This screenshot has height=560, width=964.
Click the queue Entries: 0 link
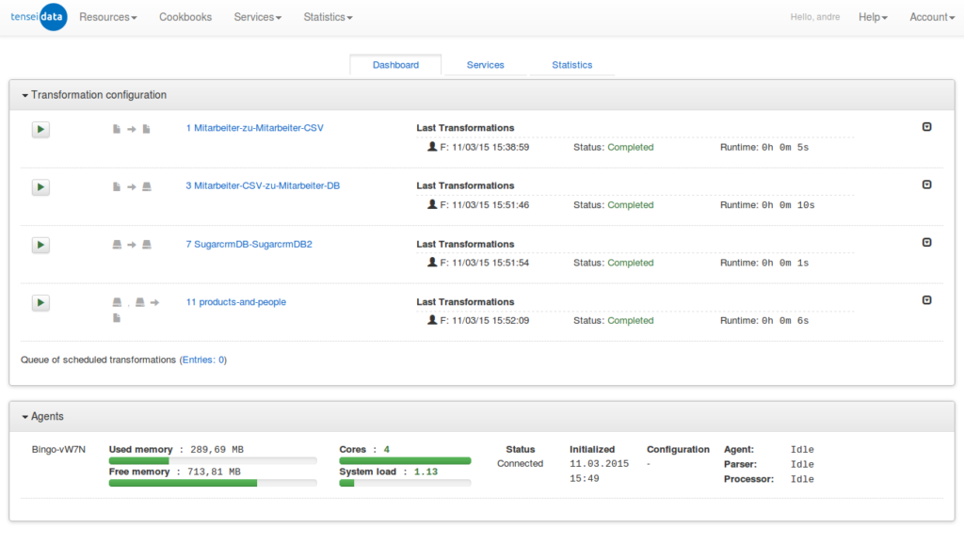pos(203,360)
